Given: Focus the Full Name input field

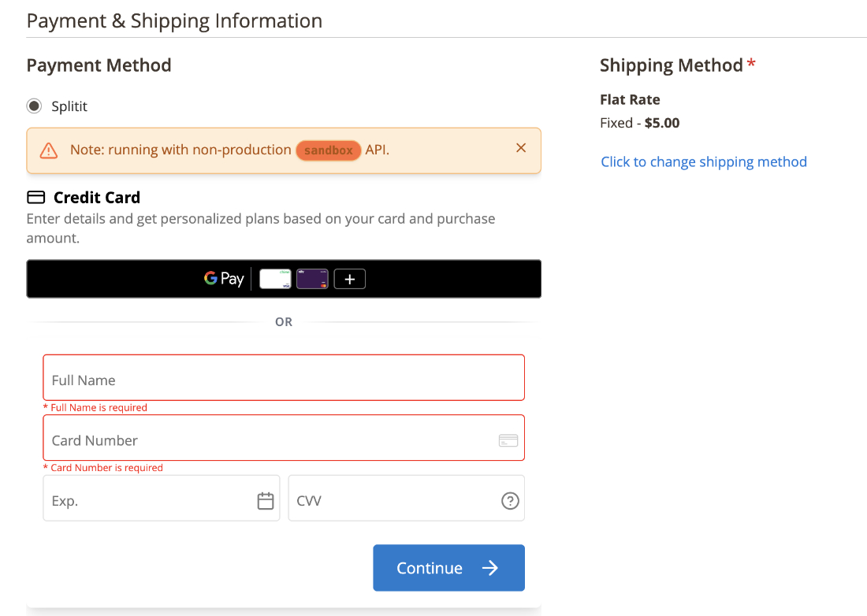Looking at the screenshot, I should pyautogui.click(x=284, y=378).
